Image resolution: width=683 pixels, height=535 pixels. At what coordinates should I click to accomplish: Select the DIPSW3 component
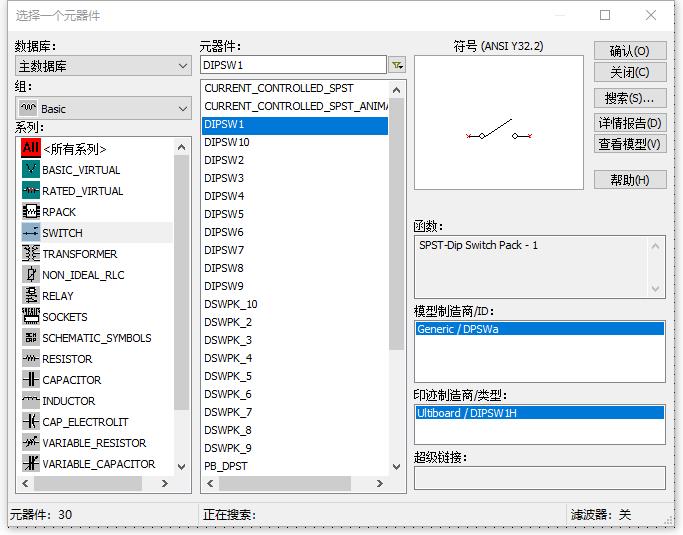295,178
